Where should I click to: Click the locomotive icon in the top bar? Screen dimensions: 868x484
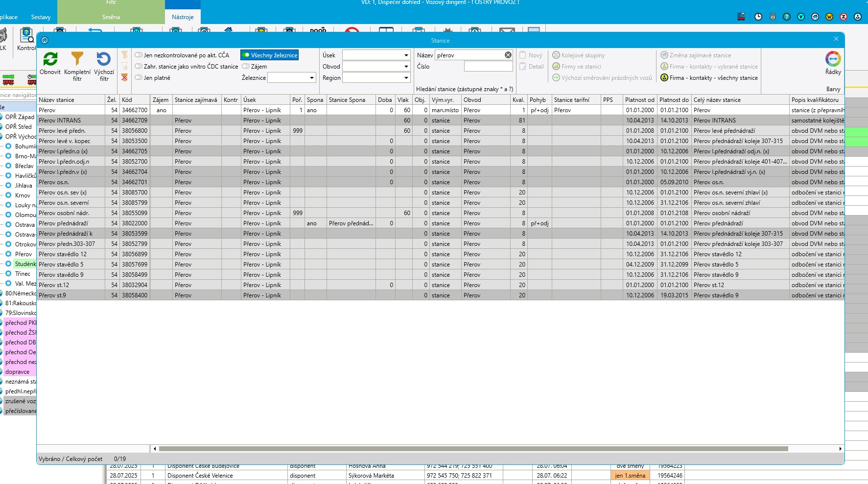click(x=741, y=17)
